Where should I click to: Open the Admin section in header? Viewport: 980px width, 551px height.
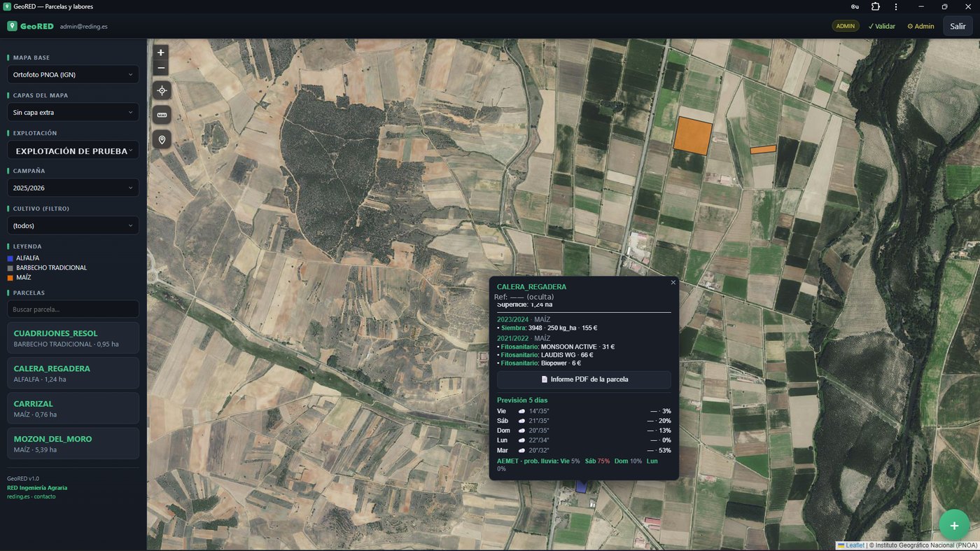point(920,26)
